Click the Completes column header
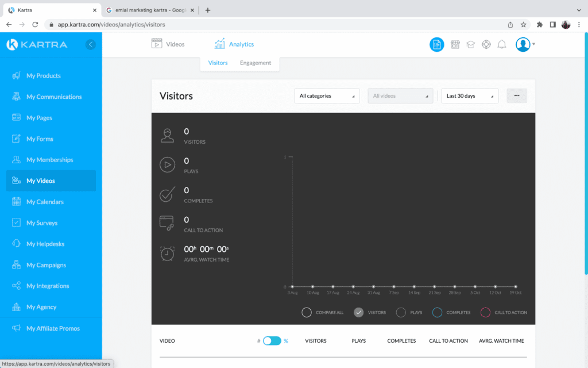The height and width of the screenshot is (368, 588). 401,341
